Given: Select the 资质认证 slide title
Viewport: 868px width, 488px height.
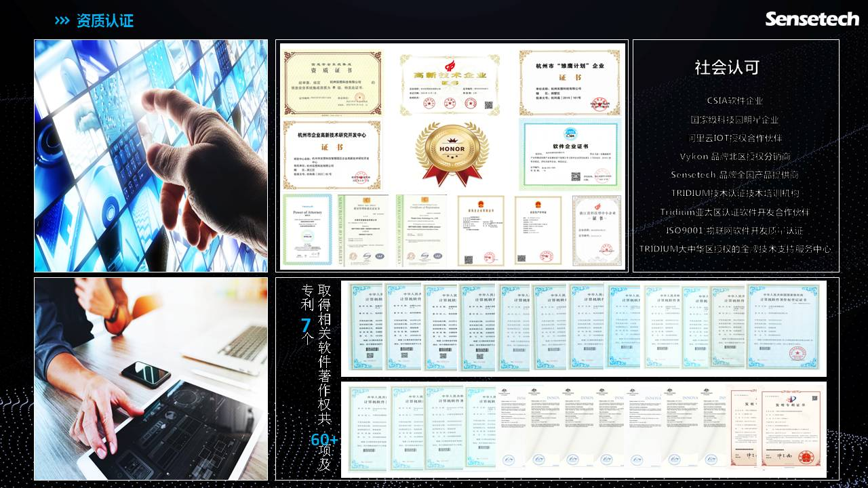Looking at the screenshot, I should 105,21.
